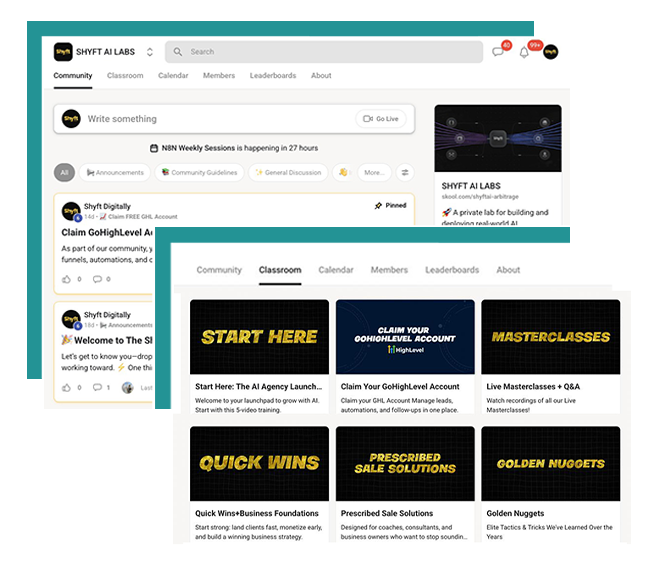Open the Claim GoHighLevel post title
The width and height of the screenshot is (657, 587).
coord(107,233)
